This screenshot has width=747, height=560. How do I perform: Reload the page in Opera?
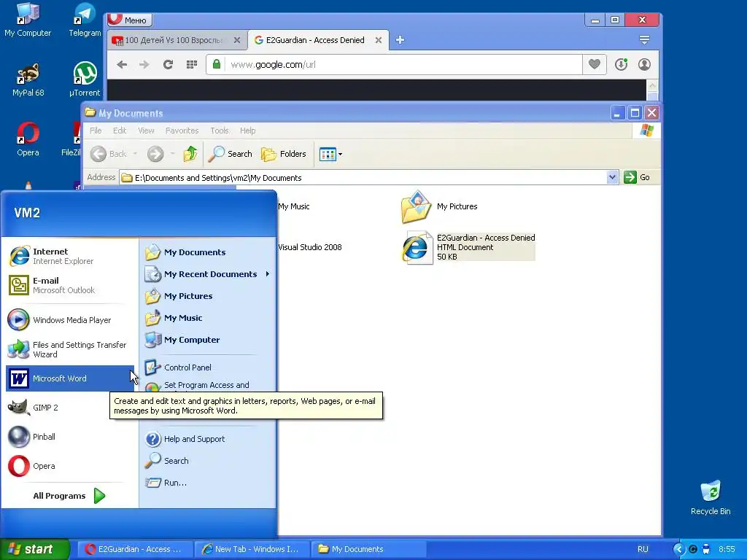click(168, 65)
